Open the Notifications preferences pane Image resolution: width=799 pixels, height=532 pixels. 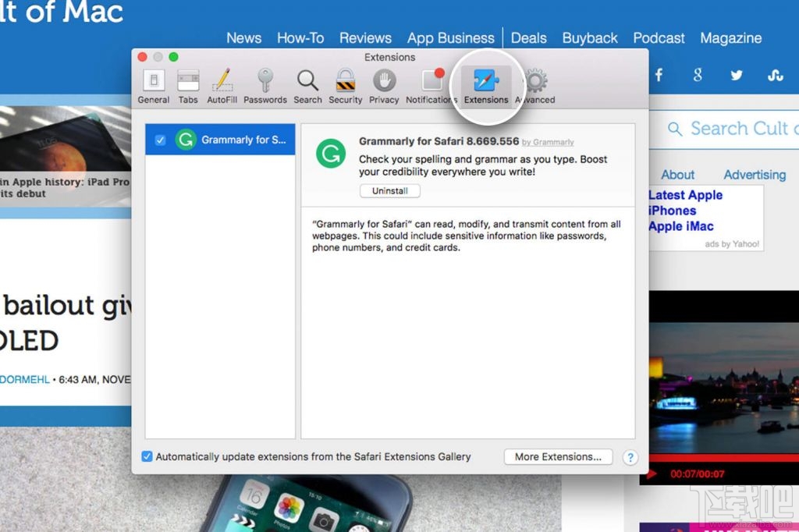[431, 86]
